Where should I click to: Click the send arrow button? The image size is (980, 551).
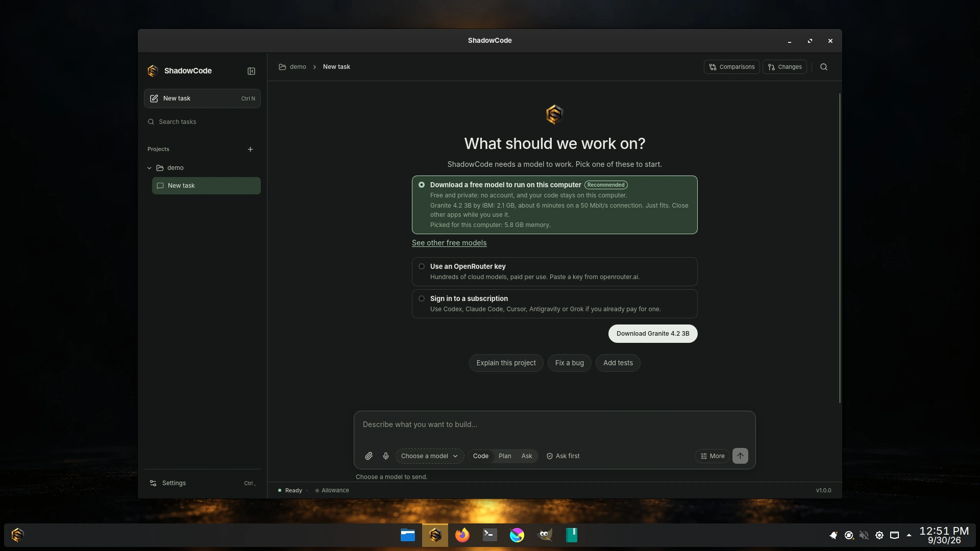(740, 456)
